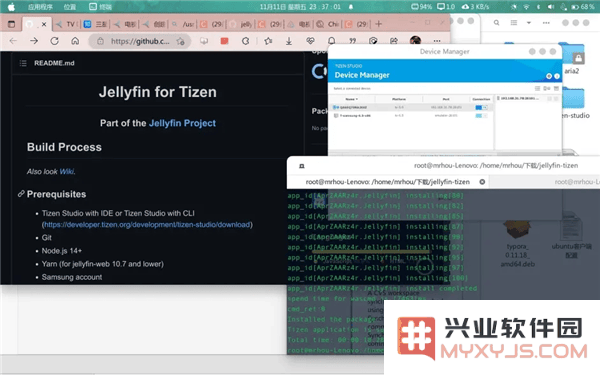
Task: Click the red extension icon in browser toolbar
Action: click(225, 41)
